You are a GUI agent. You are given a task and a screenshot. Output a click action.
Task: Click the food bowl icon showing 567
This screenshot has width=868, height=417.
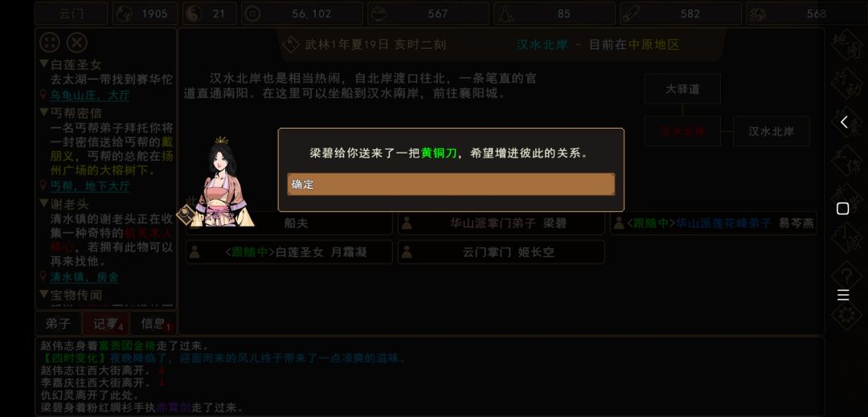pos(379,14)
